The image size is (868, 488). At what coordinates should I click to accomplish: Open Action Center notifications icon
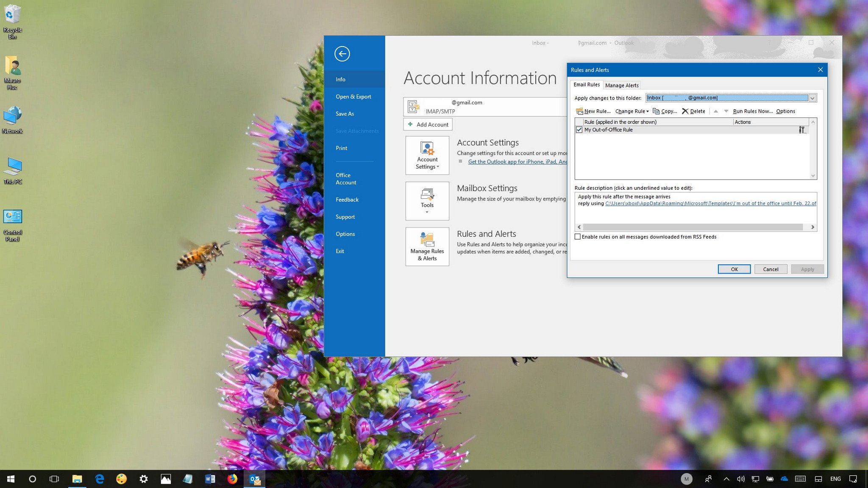click(x=853, y=479)
